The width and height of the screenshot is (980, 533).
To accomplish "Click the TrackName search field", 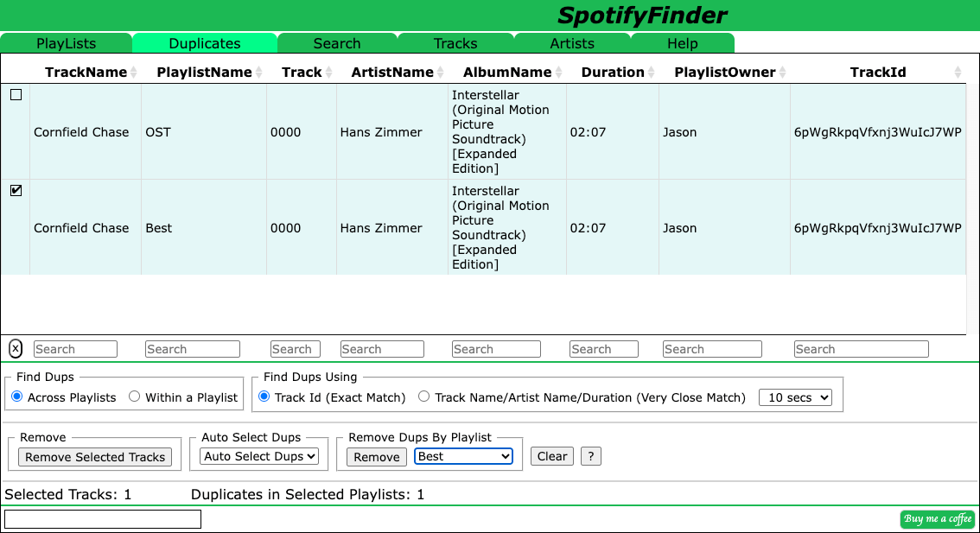I will pyautogui.click(x=74, y=348).
